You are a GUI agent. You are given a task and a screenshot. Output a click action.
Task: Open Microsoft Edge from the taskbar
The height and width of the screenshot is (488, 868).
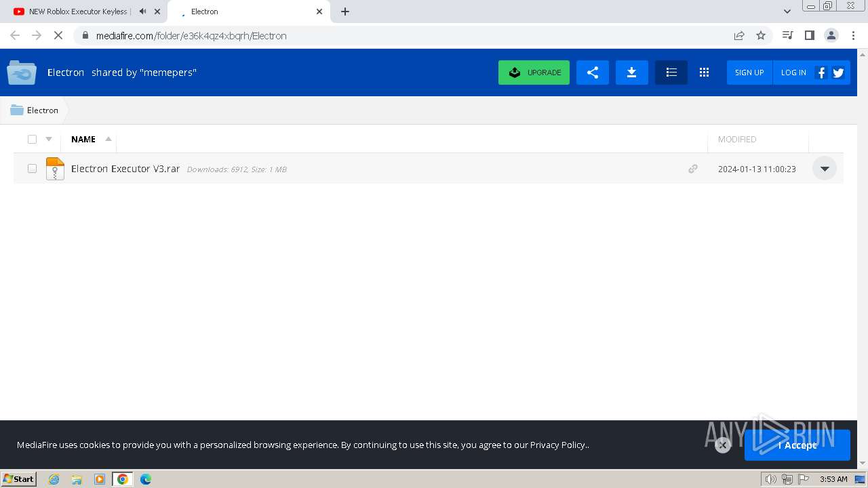point(146,479)
